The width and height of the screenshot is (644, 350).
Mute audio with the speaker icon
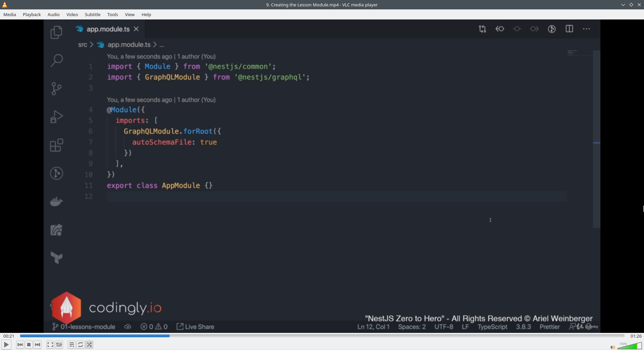(612, 347)
